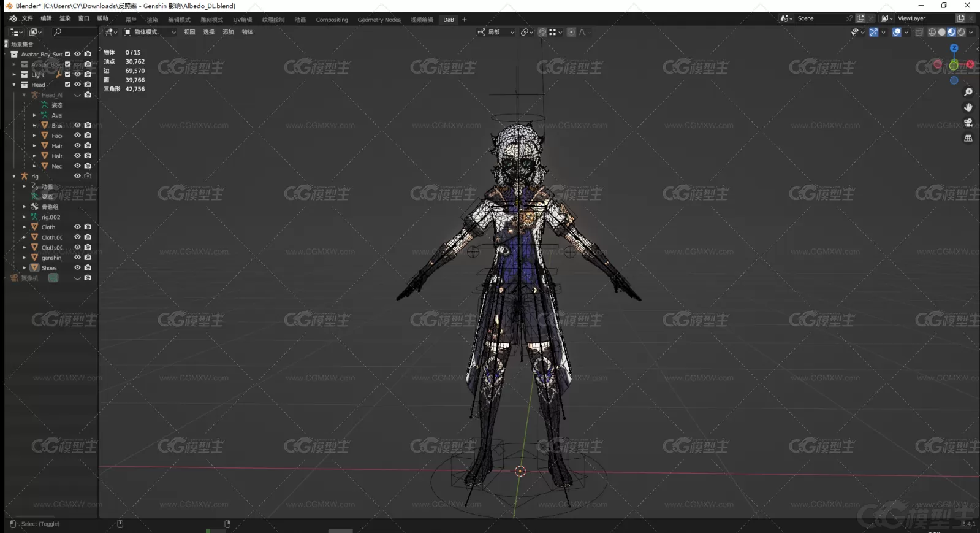
Task: Expand the Cloth object row
Action: [x=25, y=227]
